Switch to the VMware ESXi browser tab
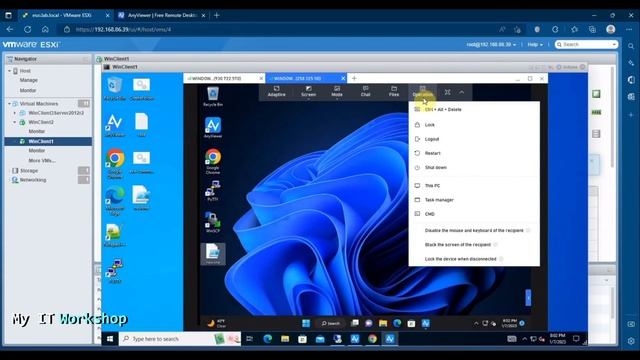This screenshot has width=640, height=360. [x=65, y=15]
